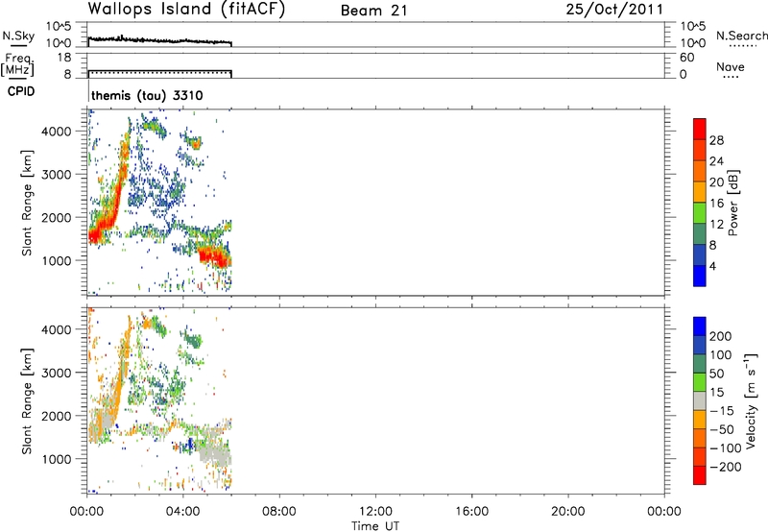
Task: Select the "28" label on power color bar
Action: pos(716,140)
